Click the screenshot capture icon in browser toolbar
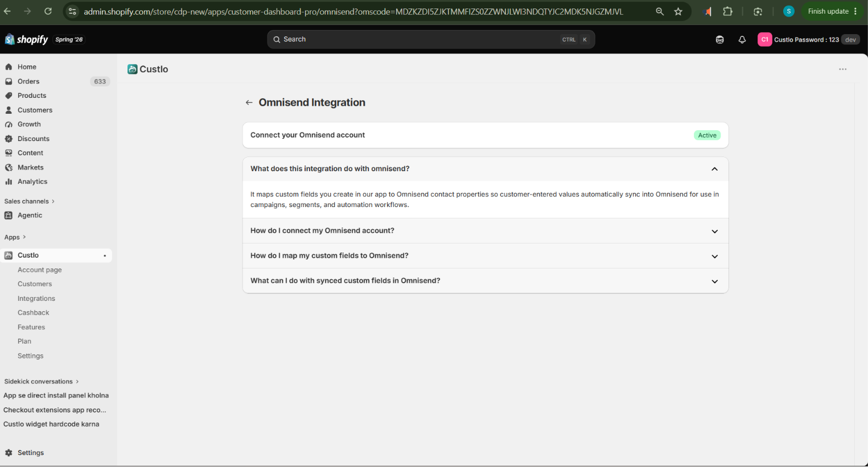This screenshot has width=868, height=467. click(x=758, y=11)
